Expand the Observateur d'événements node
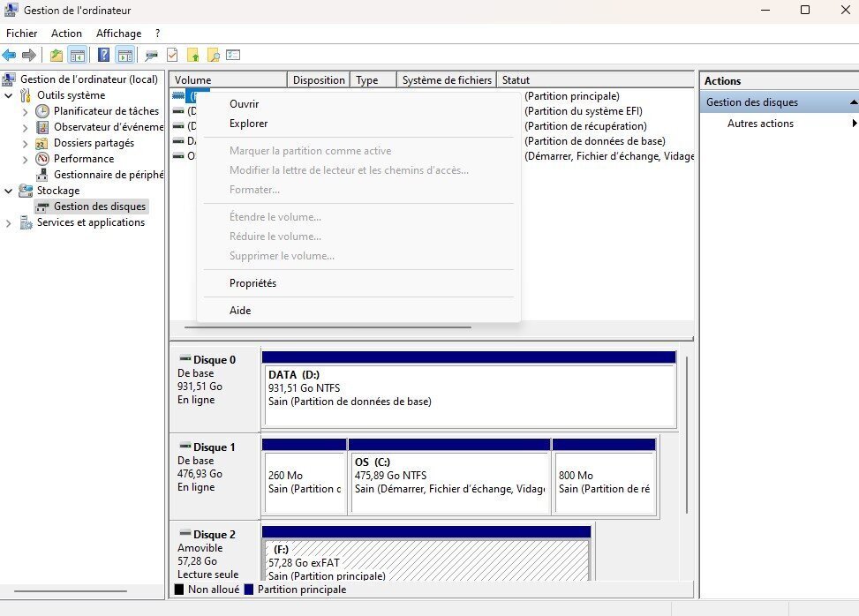This screenshot has height=616, width=859. 25,128
